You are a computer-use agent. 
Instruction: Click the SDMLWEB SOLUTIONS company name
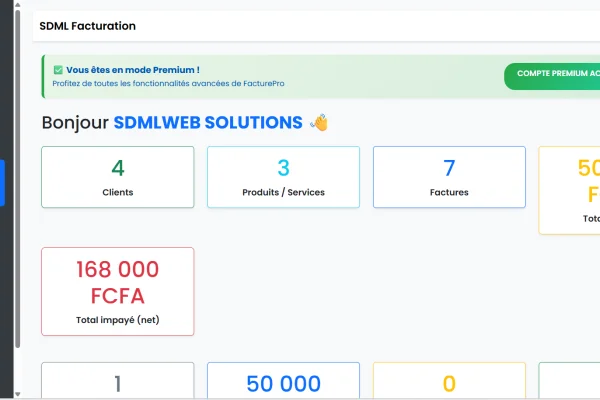pyautogui.click(x=208, y=123)
